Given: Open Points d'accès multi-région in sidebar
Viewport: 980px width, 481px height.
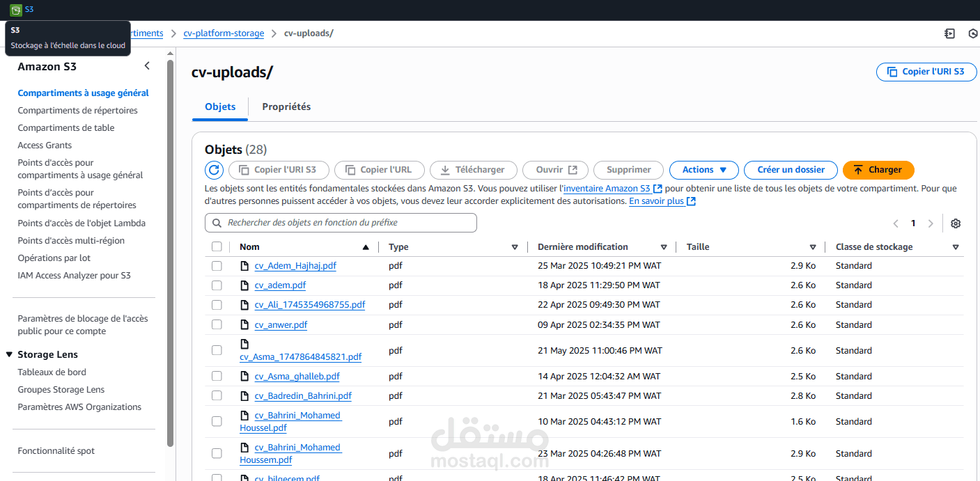Looking at the screenshot, I should [x=71, y=240].
